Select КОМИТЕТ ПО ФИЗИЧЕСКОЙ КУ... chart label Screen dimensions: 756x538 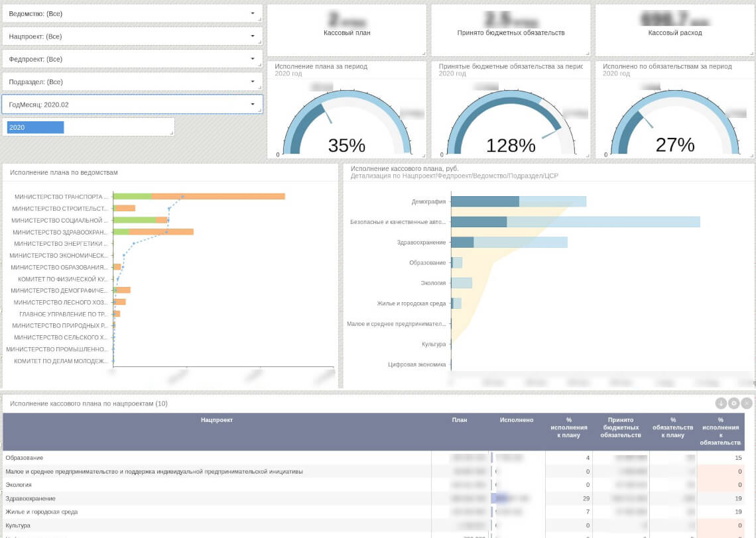pos(63,279)
